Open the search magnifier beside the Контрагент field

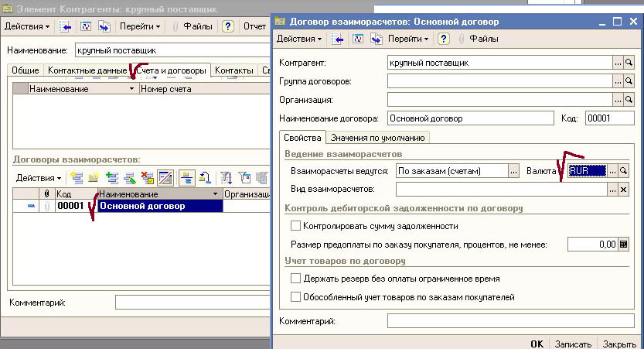(x=629, y=61)
